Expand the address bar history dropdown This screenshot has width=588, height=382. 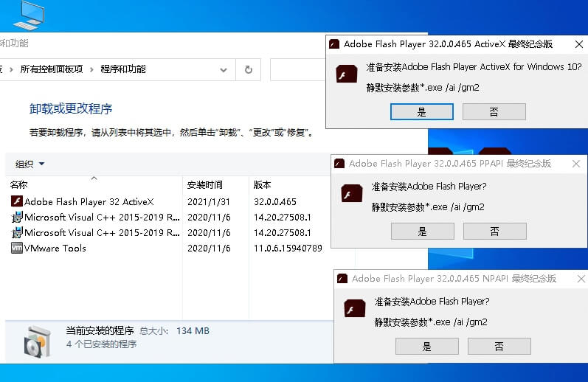[224, 70]
